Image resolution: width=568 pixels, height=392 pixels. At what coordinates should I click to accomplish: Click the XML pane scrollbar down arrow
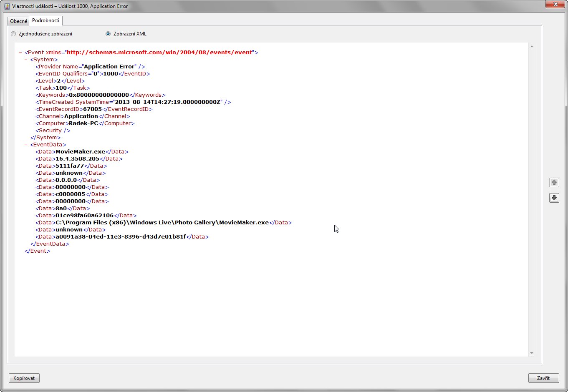tap(532, 353)
